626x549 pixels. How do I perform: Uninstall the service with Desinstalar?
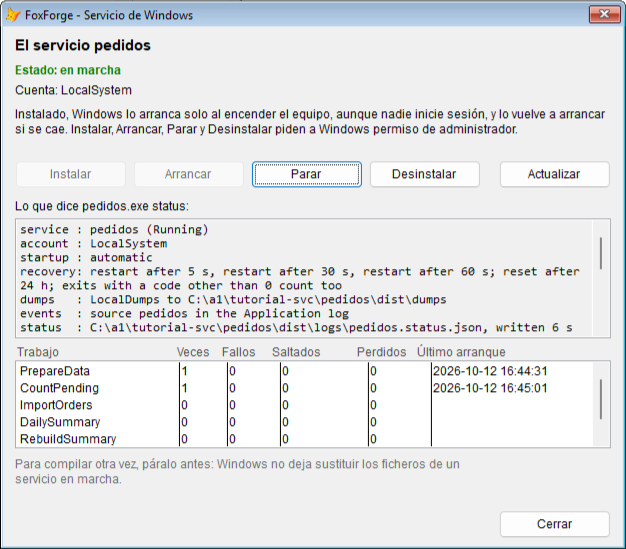click(424, 174)
